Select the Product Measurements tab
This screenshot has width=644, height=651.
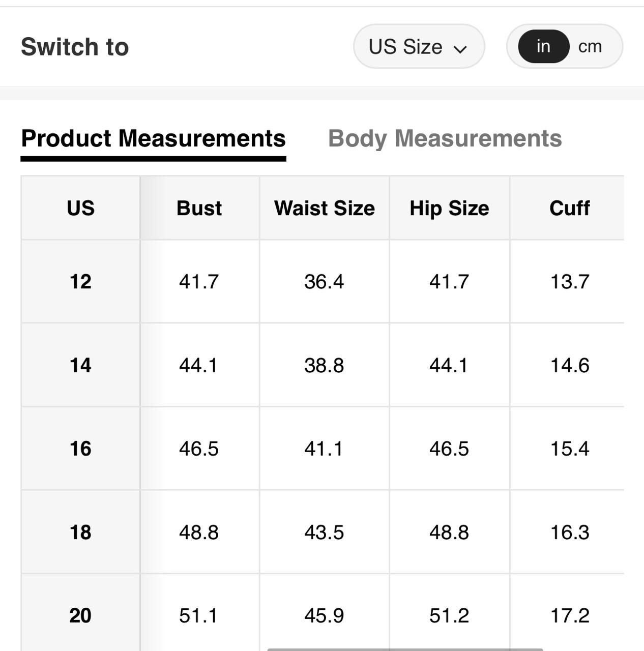click(x=153, y=138)
